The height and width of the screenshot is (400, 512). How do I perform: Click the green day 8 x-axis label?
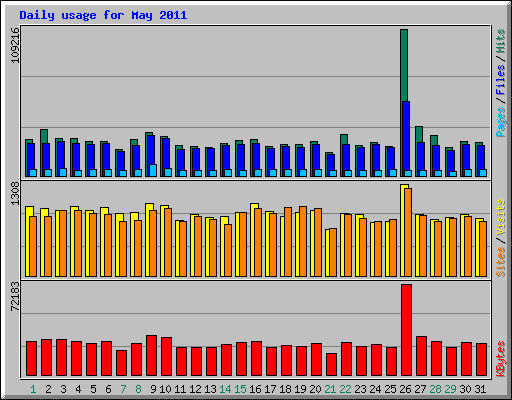click(x=138, y=389)
